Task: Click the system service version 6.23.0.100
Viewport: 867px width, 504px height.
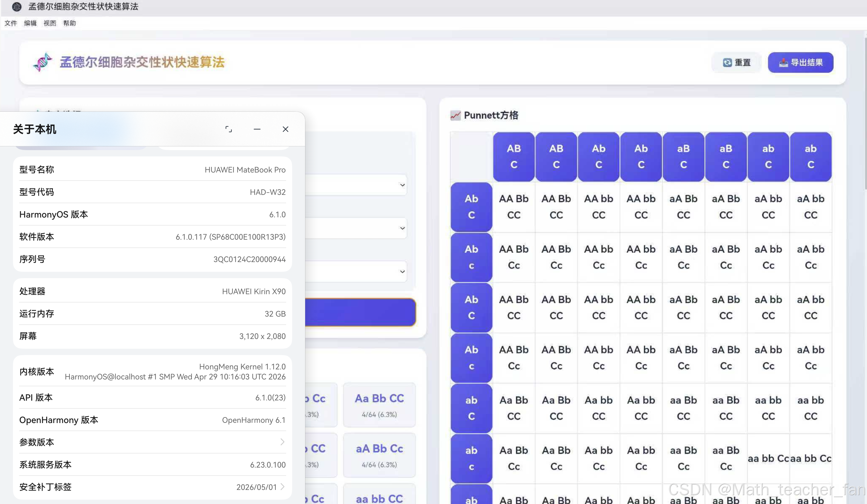Action: point(268,465)
